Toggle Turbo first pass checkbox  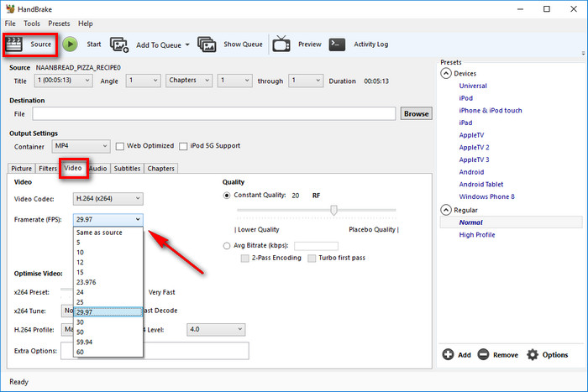pyautogui.click(x=312, y=259)
